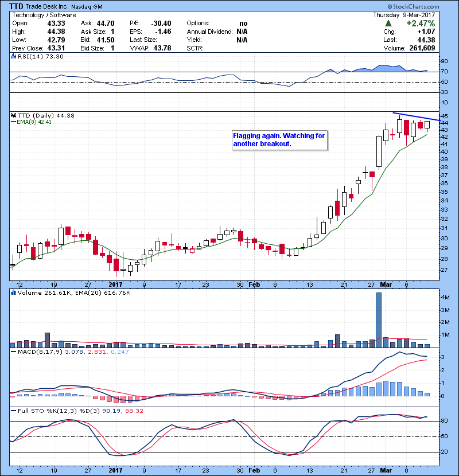Screen dimensions: 459x476
Task: Click the date Thursday 9-Mar-2017
Action: pos(404,15)
